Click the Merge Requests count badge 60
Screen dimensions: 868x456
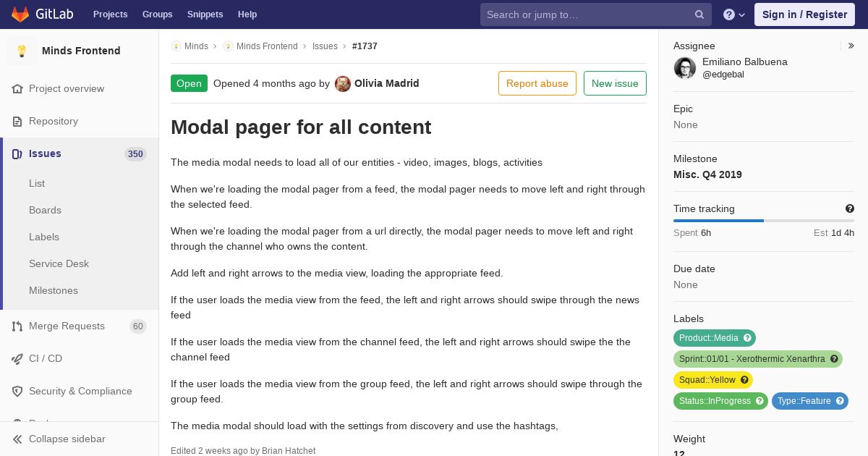click(138, 326)
